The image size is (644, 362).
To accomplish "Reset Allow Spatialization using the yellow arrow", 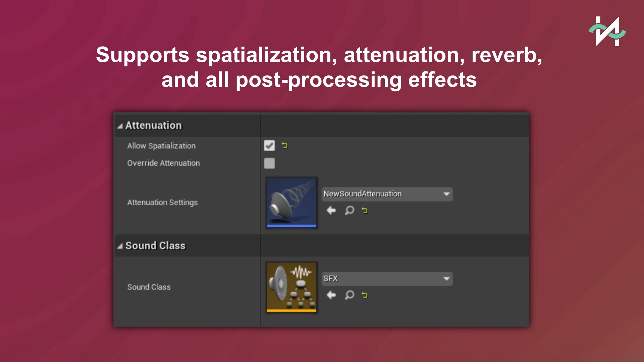I will (x=284, y=145).
